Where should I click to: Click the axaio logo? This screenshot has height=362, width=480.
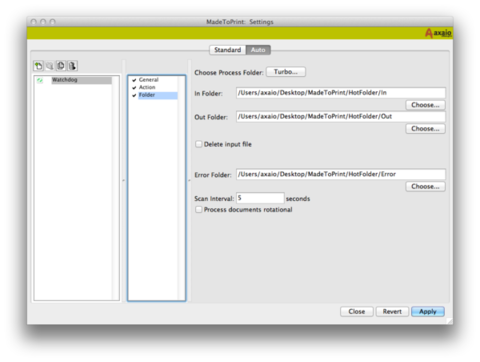click(x=438, y=33)
